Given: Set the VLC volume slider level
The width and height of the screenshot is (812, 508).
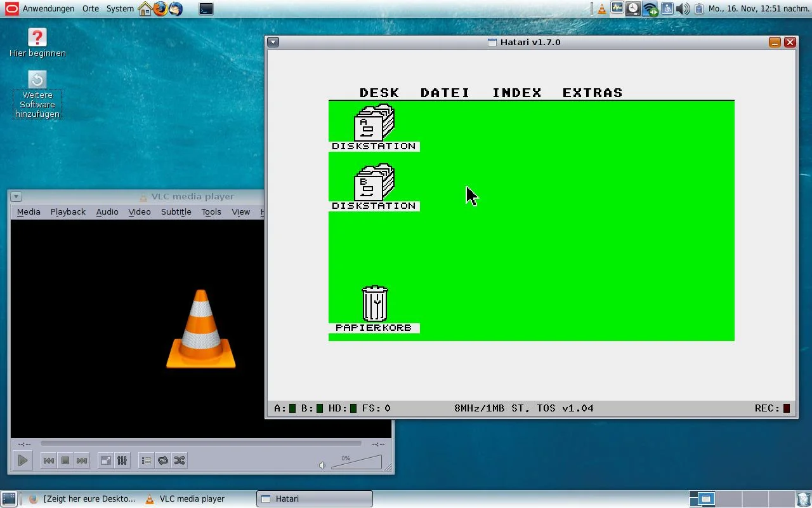Looking at the screenshot, I should point(357,462).
